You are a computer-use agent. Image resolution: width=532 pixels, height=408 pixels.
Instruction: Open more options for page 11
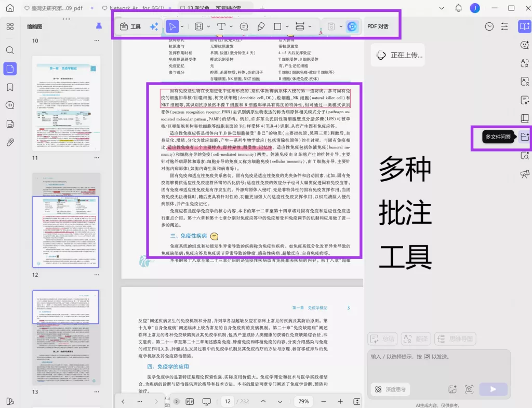[x=97, y=158]
